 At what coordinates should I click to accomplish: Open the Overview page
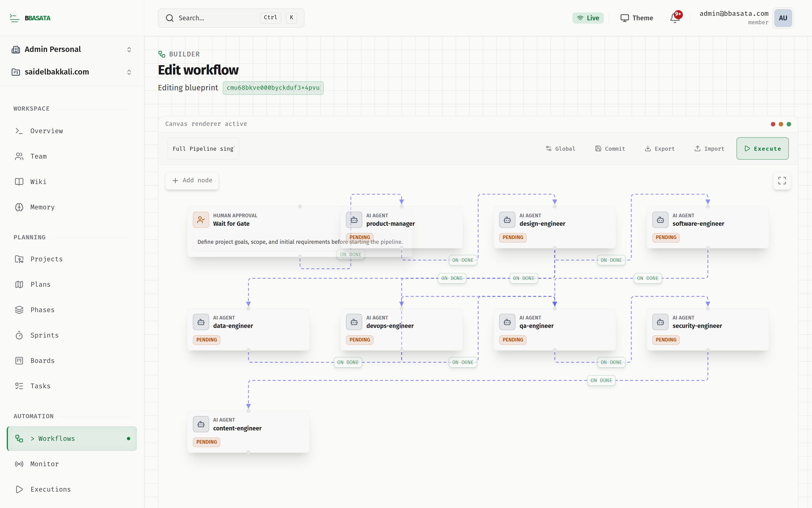coord(72,131)
